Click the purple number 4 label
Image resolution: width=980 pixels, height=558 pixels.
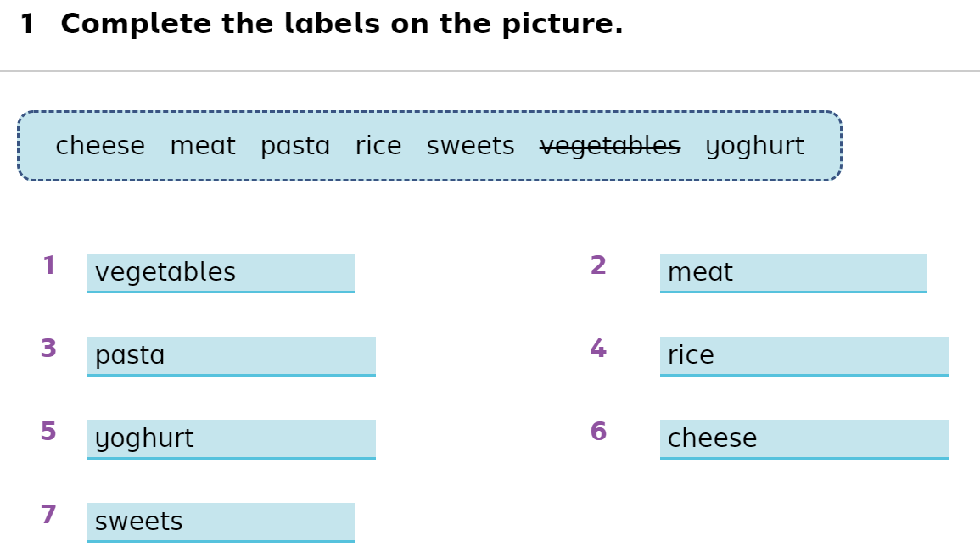pyautogui.click(x=598, y=349)
